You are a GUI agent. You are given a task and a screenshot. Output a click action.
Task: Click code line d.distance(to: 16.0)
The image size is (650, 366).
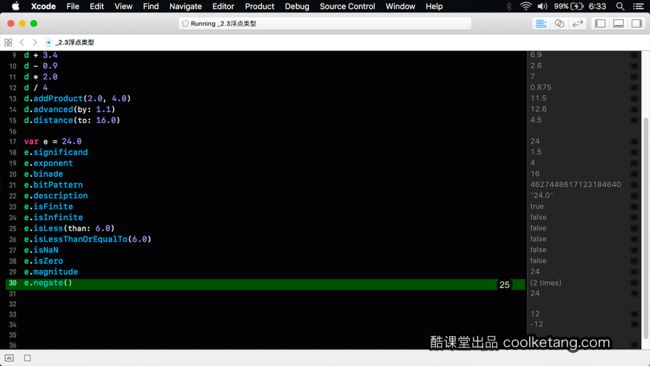click(x=72, y=120)
